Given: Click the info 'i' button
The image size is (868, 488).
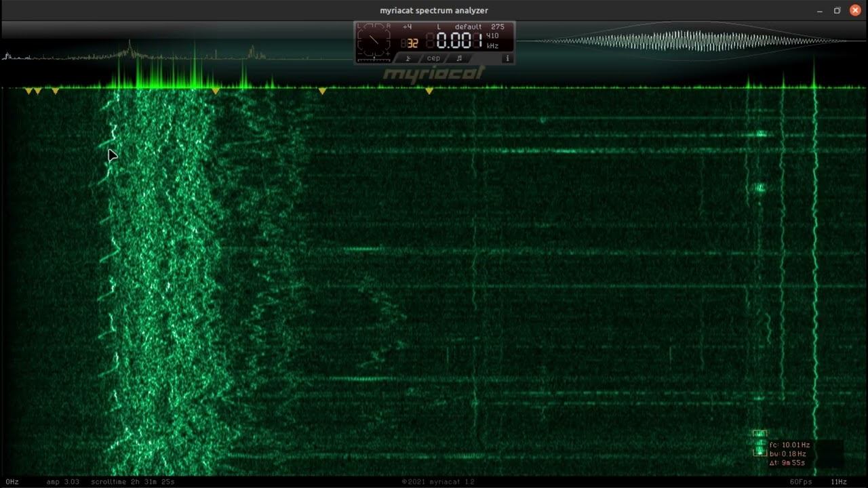Looking at the screenshot, I should [507, 58].
